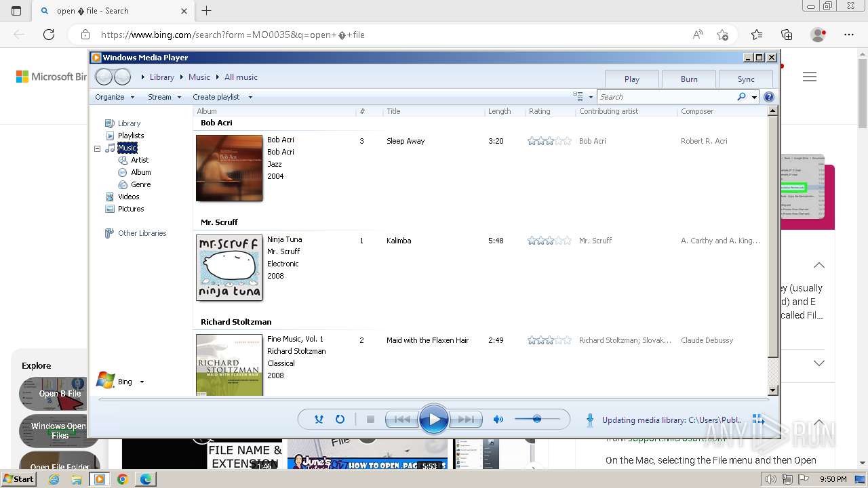Image resolution: width=868 pixels, height=488 pixels.
Task: Switch to Now Playing view icon
Action: pos(759,420)
